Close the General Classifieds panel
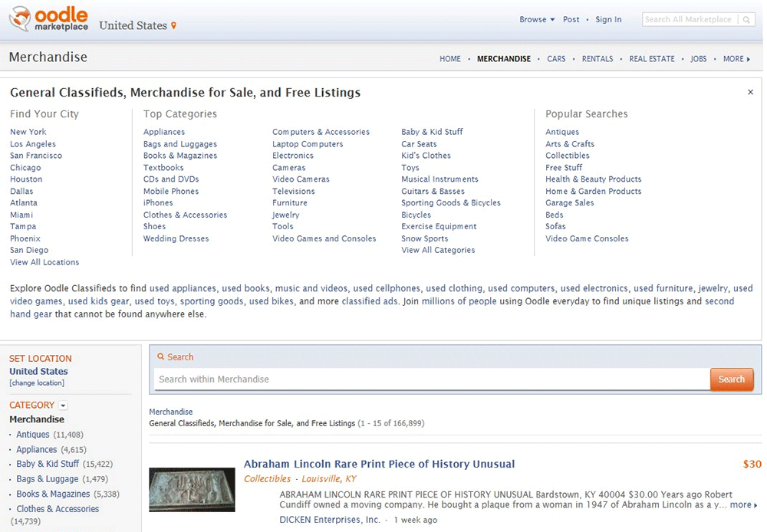 (x=750, y=92)
